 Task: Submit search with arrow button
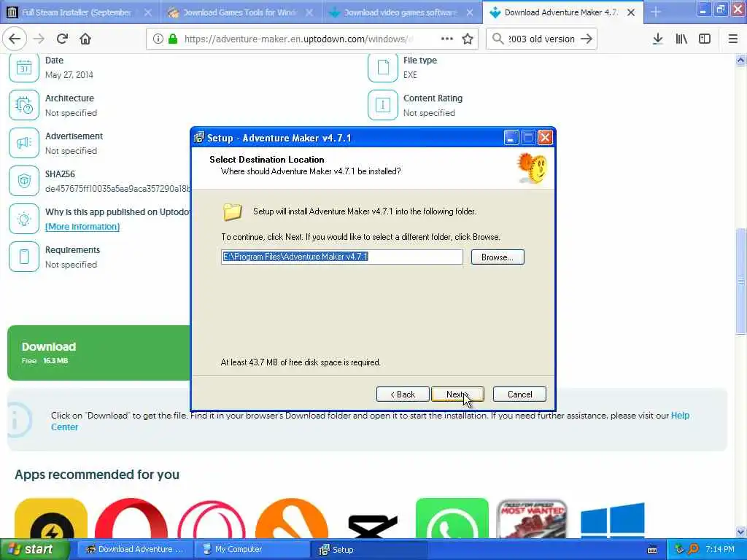pos(587,39)
